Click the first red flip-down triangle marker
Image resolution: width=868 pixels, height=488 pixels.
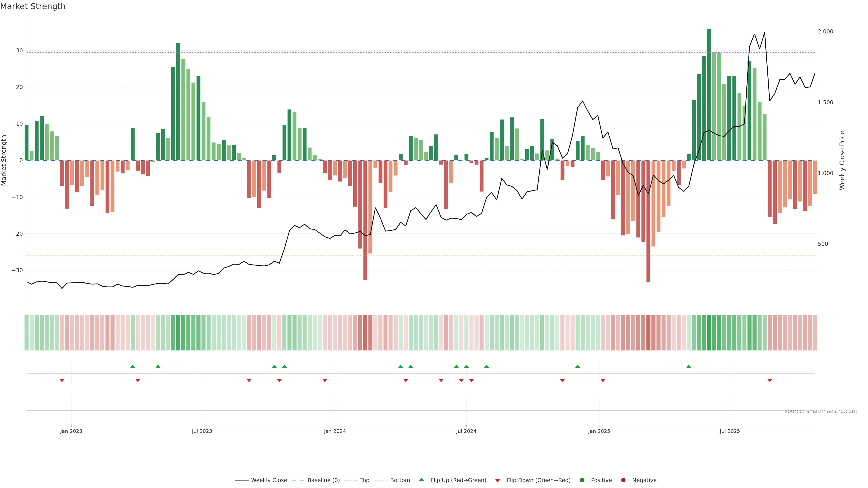tap(62, 380)
